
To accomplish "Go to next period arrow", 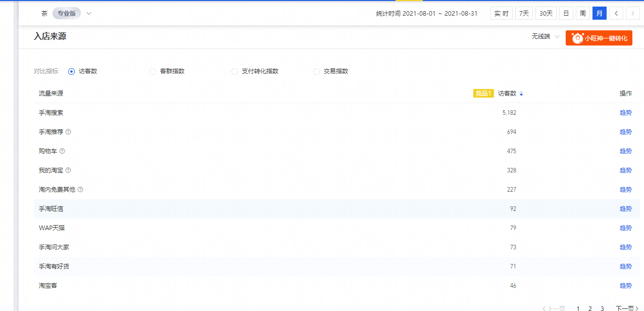I will tap(632, 14).
